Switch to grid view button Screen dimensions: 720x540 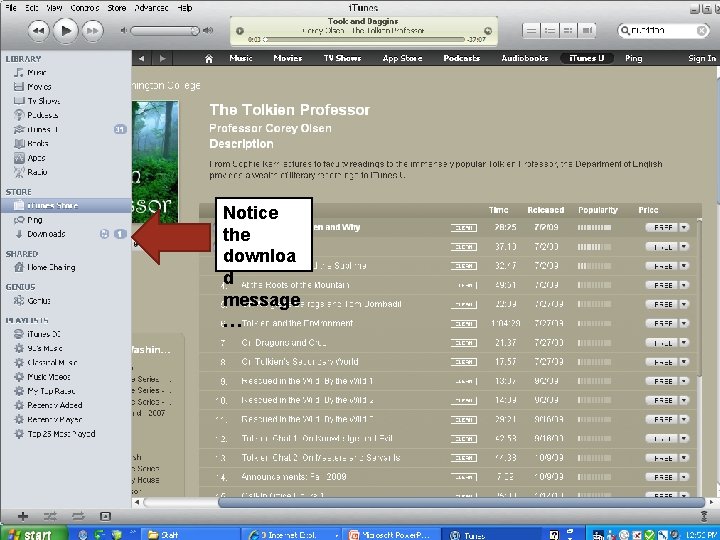click(568, 31)
